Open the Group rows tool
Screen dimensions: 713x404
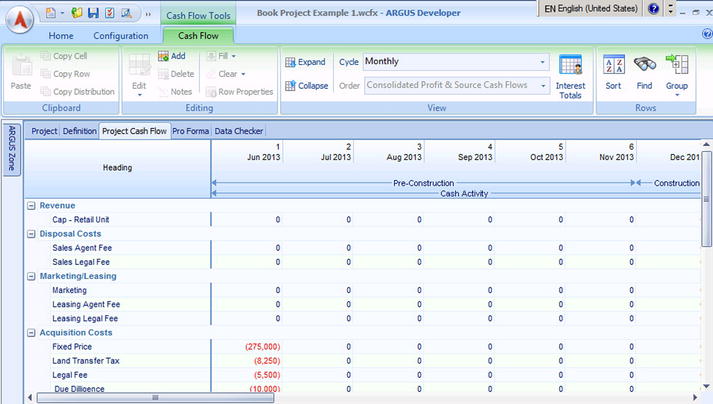point(677,72)
